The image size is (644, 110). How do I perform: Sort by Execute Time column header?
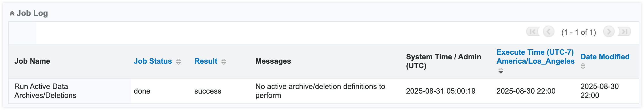pyautogui.click(x=535, y=57)
